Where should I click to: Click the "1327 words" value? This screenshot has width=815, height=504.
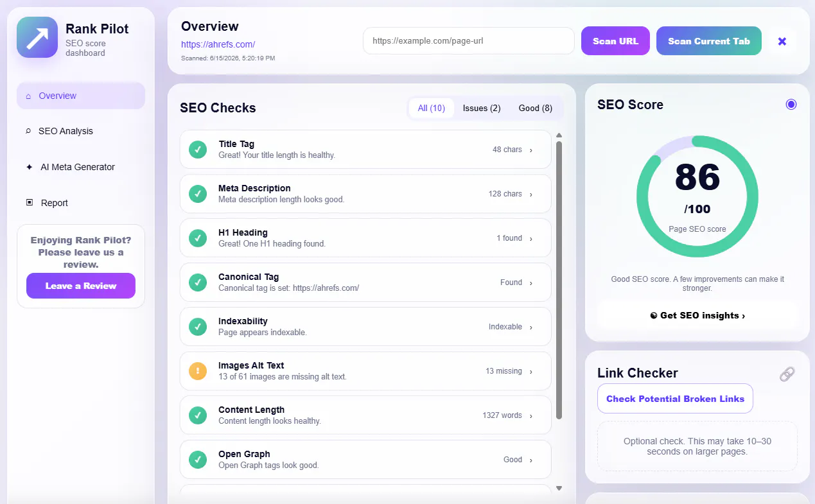[x=502, y=415]
